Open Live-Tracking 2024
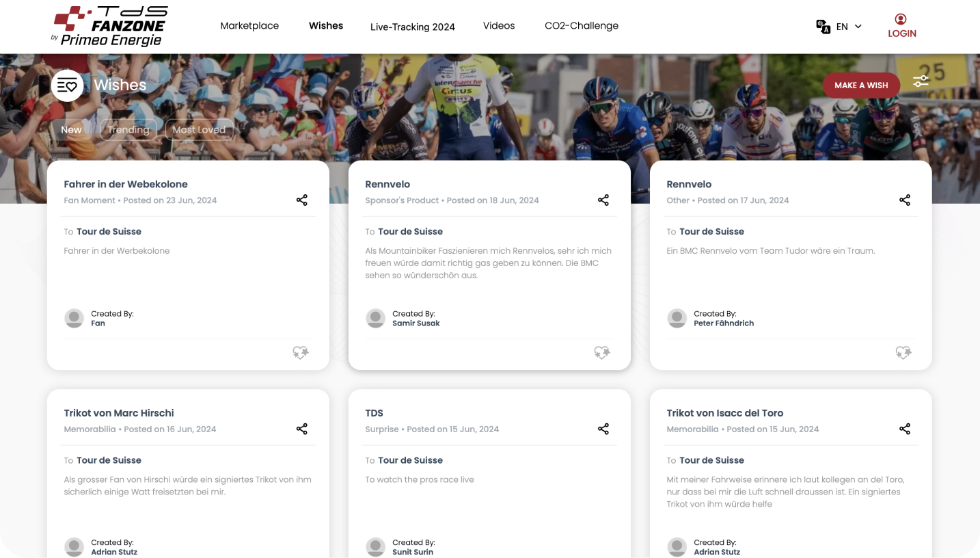 click(x=413, y=27)
